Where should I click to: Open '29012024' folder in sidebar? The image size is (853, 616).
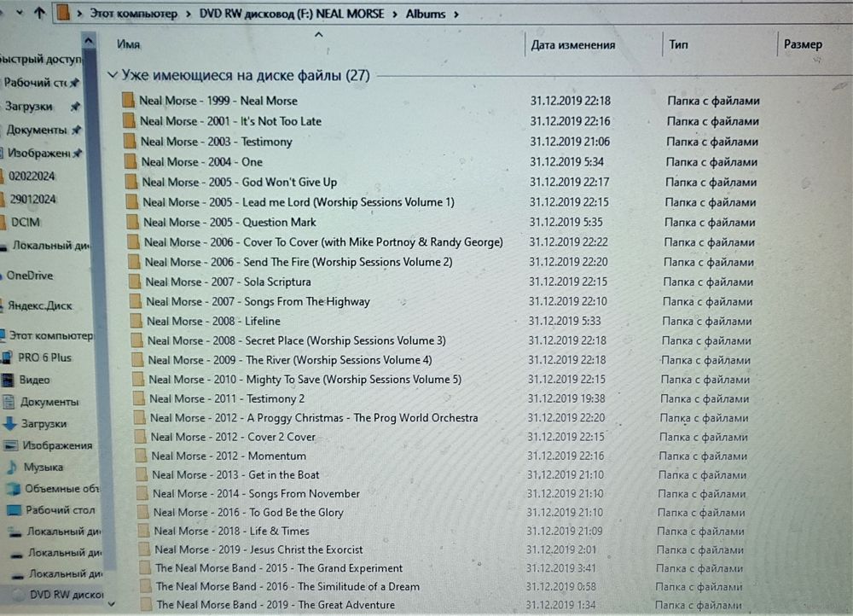tap(32, 199)
